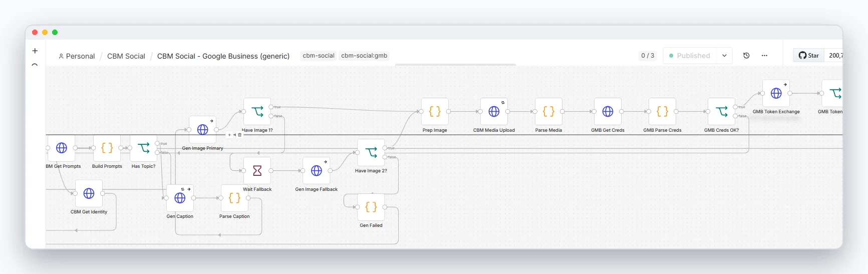Open workflow version history clock icon

point(746,56)
